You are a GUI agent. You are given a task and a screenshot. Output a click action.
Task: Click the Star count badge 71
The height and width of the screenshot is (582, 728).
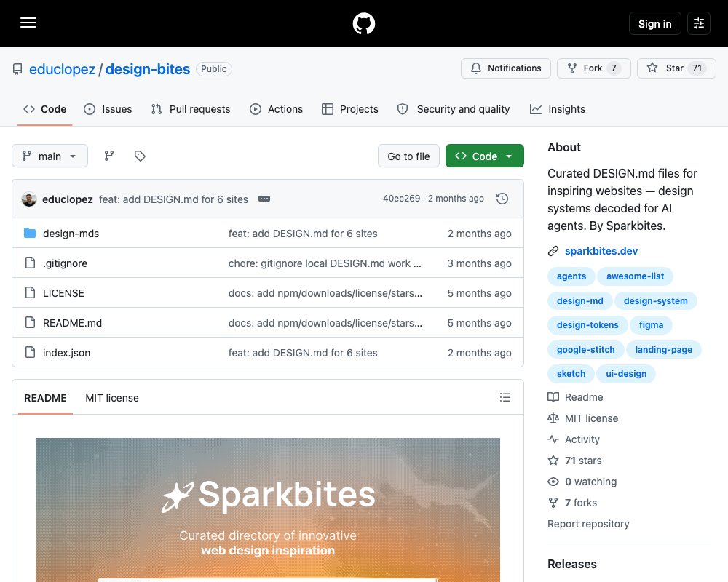click(697, 68)
